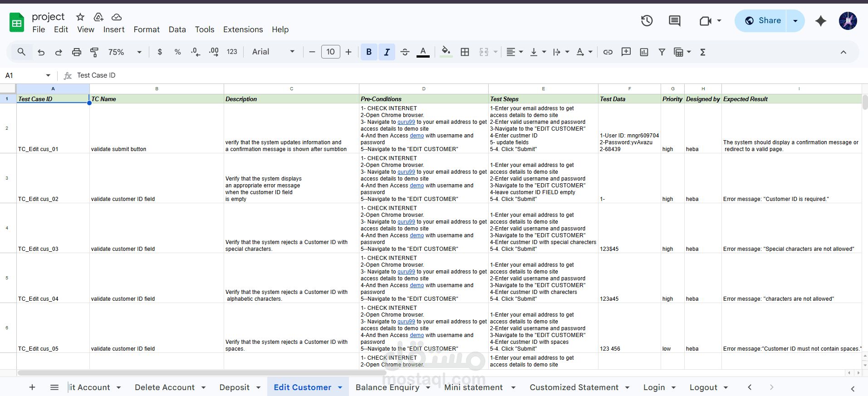Screen dimensions: 868x396
Task: Open the Edit Customer tab menu arrow
Action: (x=340, y=387)
